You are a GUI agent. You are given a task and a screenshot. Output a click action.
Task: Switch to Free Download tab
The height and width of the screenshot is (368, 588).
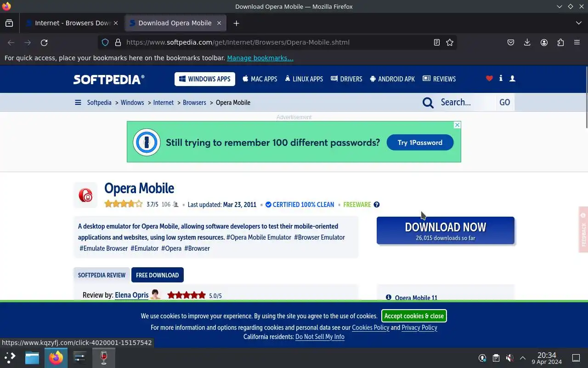click(158, 275)
